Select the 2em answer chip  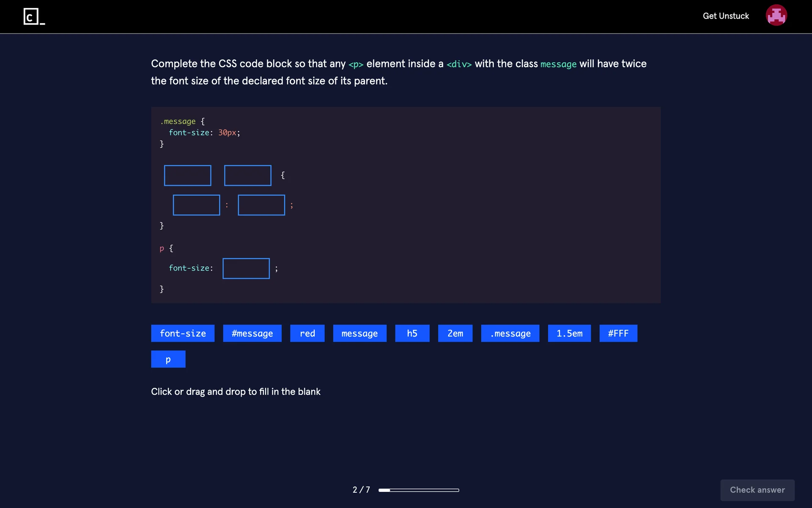pos(455,333)
